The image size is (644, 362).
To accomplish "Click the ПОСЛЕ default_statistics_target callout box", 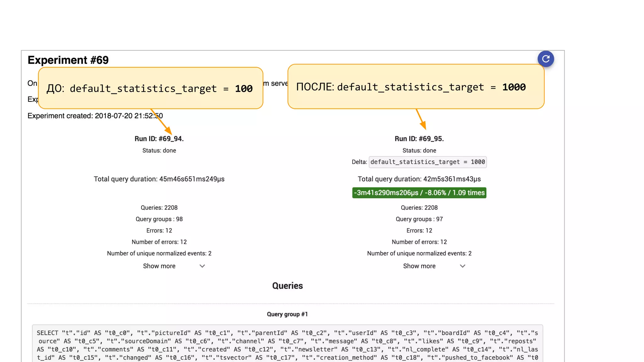I will coord(416,87).
